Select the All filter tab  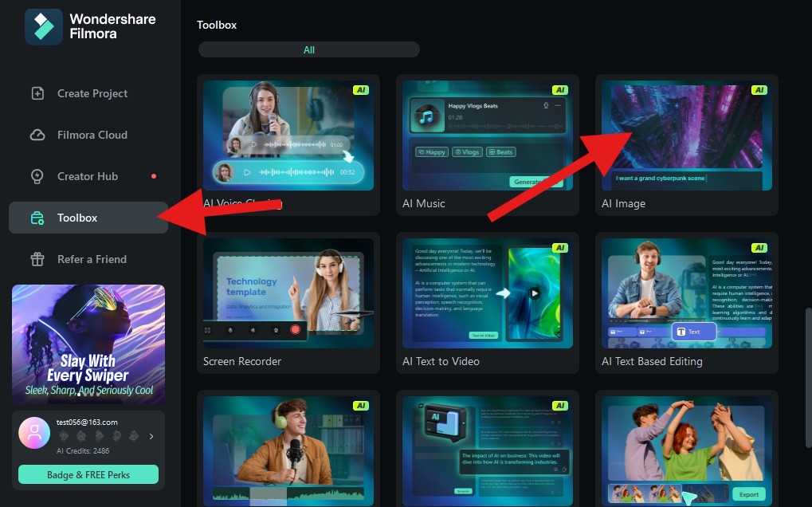[308, 49]
